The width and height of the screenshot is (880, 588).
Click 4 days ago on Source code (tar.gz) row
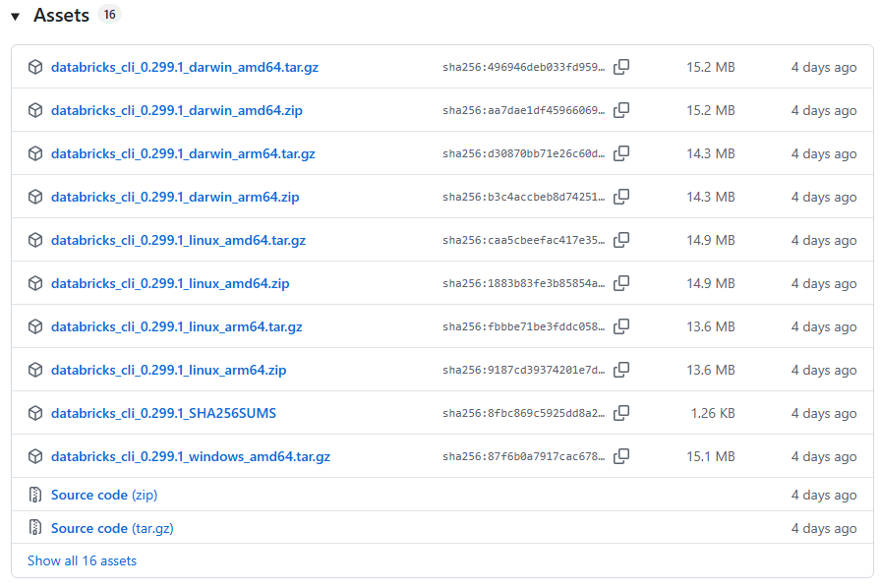click(x=824, y=528)
